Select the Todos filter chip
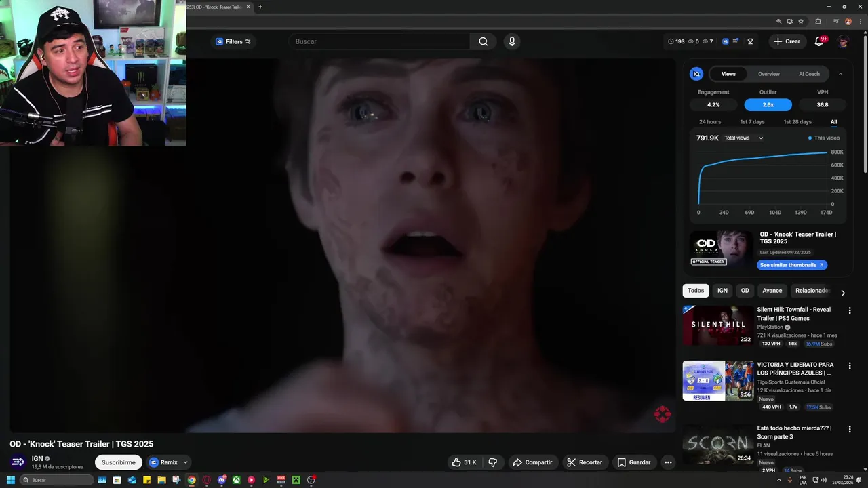This screenshot has height=488, width=868. [x=696, y=291]
